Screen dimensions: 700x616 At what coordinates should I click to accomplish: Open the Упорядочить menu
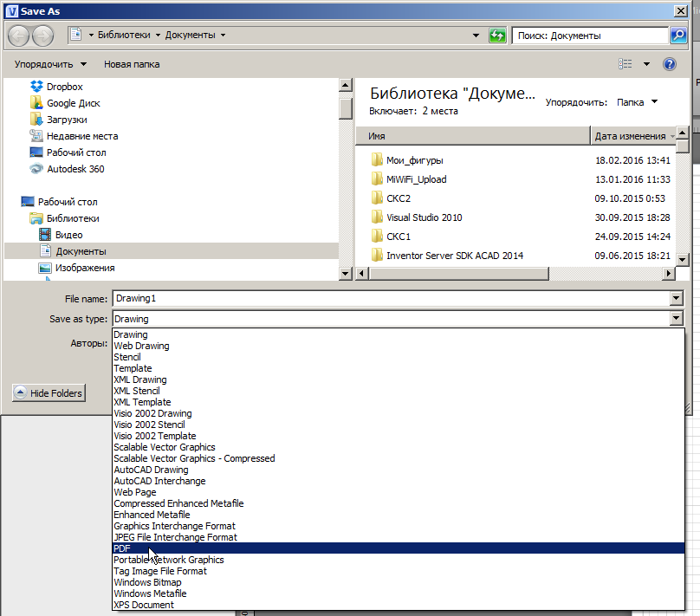click(50, 64)
